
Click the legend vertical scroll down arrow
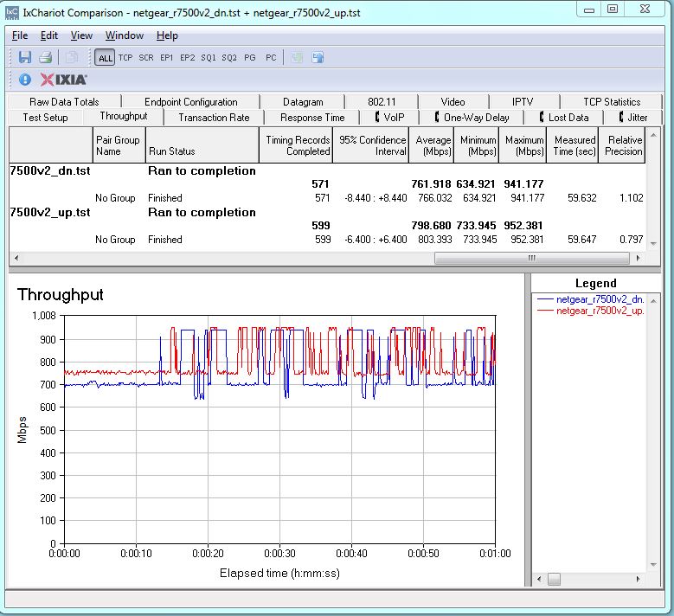coord(653,565)
